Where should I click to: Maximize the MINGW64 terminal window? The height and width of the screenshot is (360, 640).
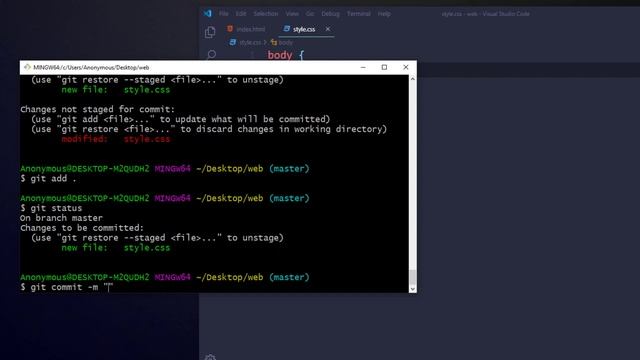pos(384,67)
